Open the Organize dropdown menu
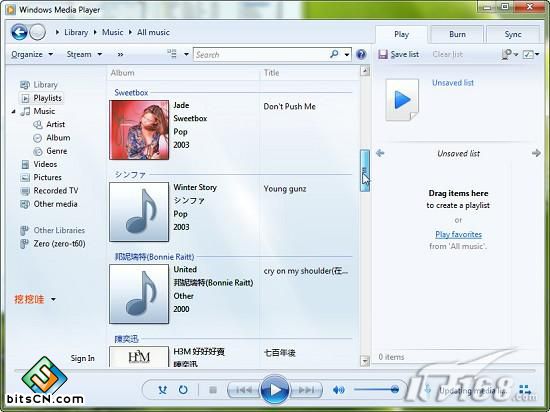This screenshot has width=550, height=412. point(32,54)
